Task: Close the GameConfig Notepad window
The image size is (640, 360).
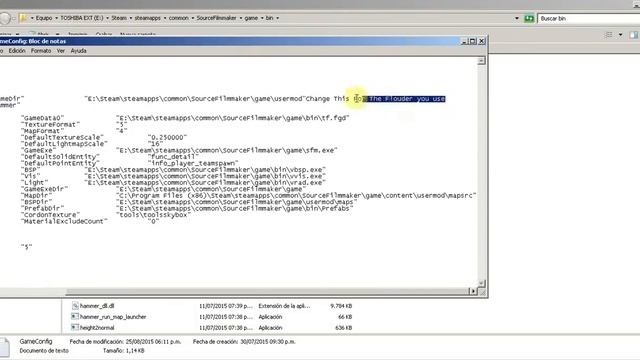Action: coord(482,41)
